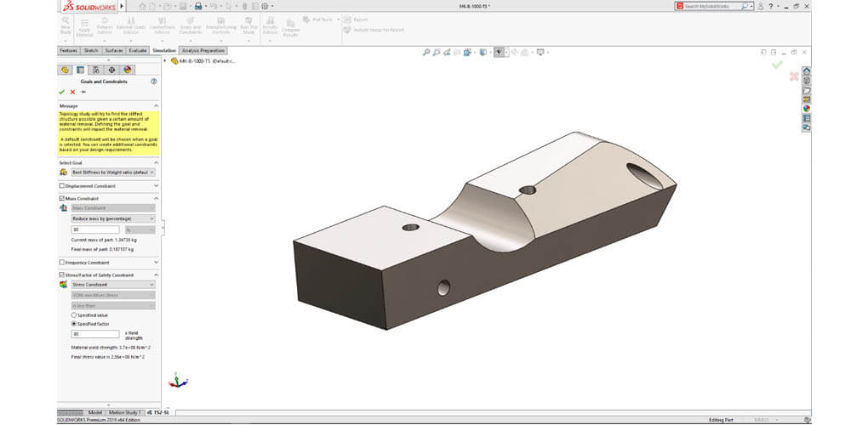The height and width of the screenshot is (425, 868).
Task: Open the help icon beside Goals and Constraints
Action: [154, 82]
